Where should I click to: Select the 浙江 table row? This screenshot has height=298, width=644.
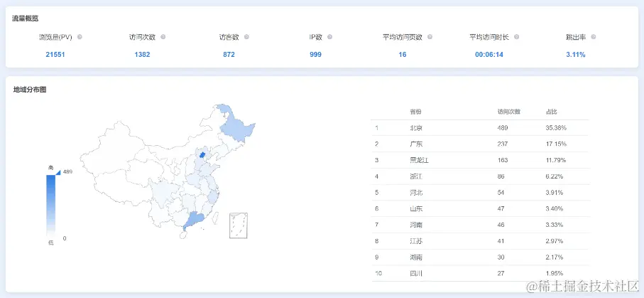click(480, 176)
